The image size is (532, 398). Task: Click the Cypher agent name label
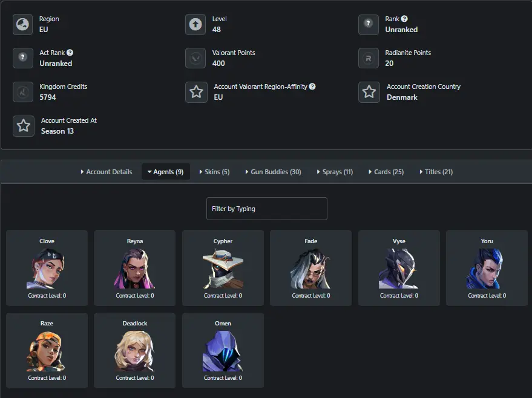(x=223, y=241)
